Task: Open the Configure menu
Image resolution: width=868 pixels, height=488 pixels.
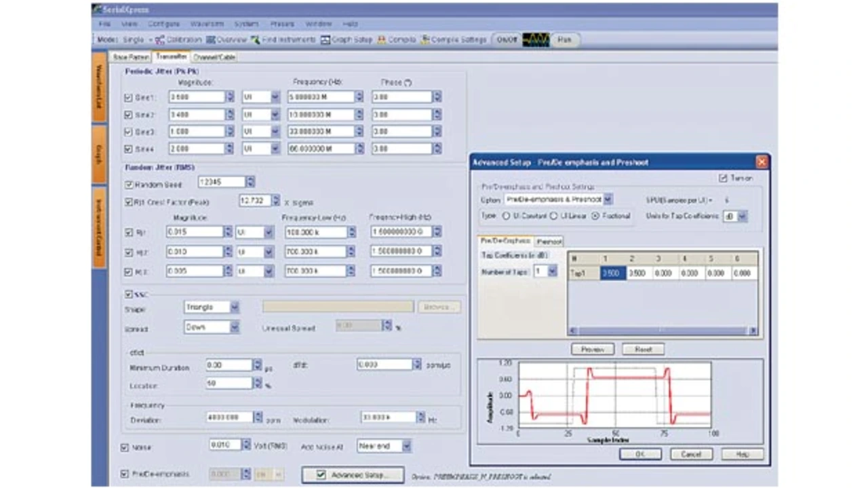Action: click(x=163, y=24)
